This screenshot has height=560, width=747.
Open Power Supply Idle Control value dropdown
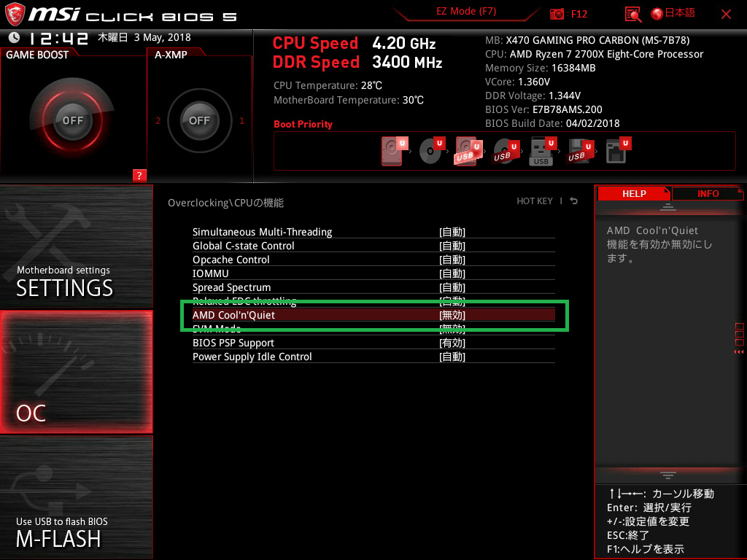[x=452, y=357]
